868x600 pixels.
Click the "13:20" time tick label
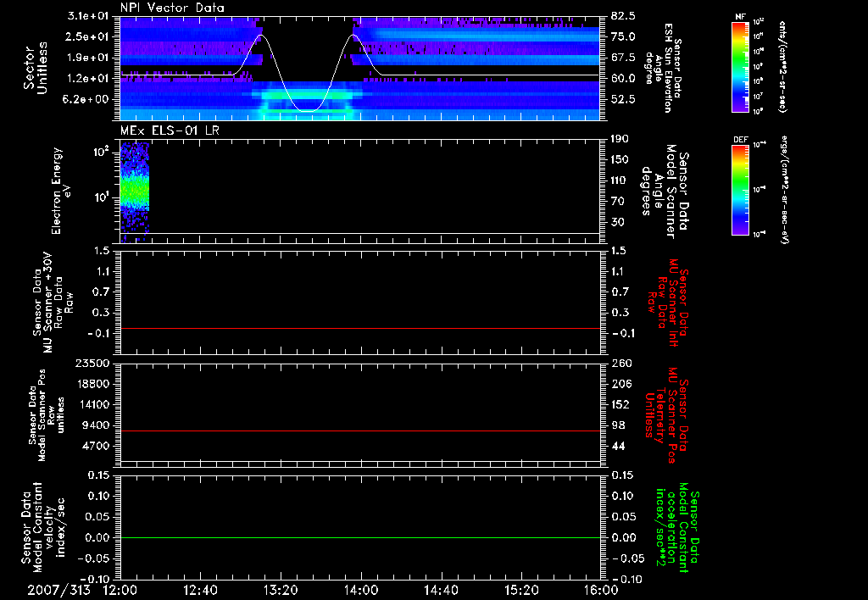tap(281, 590)
